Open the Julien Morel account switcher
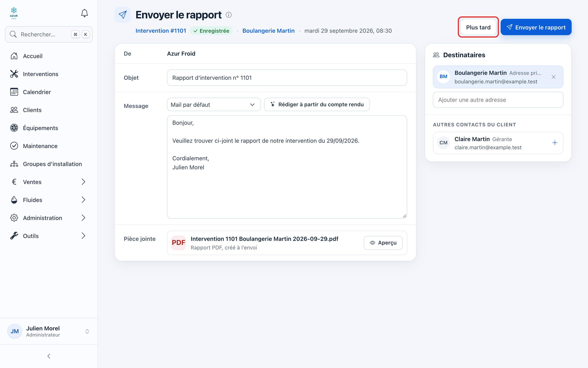588x368 pixels. pos(49,331)
